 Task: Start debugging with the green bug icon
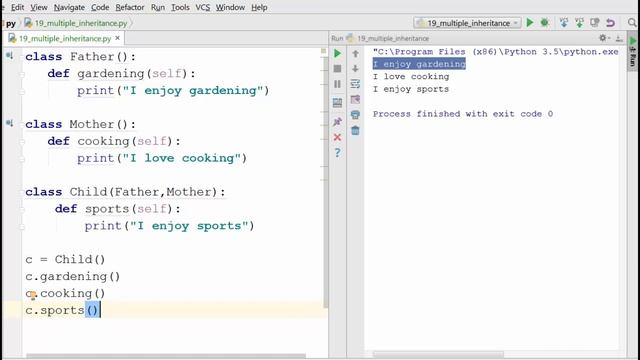544,23
